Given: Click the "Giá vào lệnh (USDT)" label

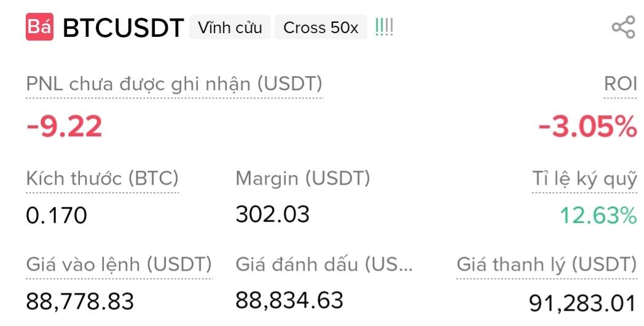Looking at the screenshot, I should click(119, 265).
